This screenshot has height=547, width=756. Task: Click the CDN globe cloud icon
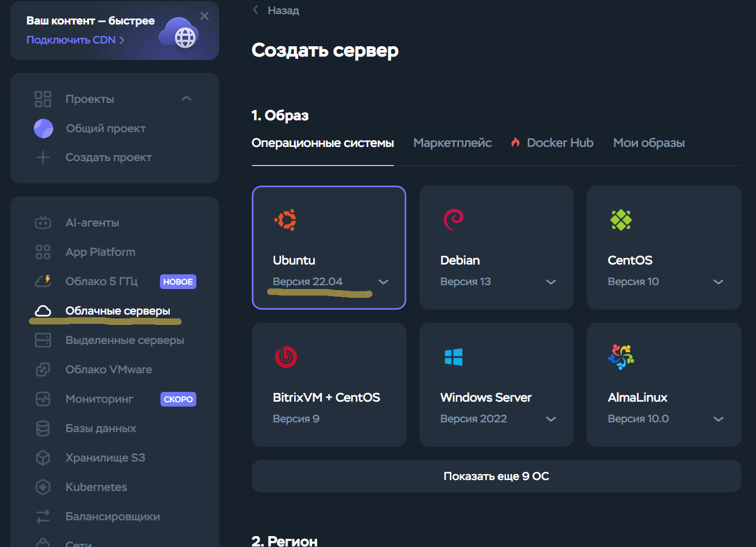[179, 32]
